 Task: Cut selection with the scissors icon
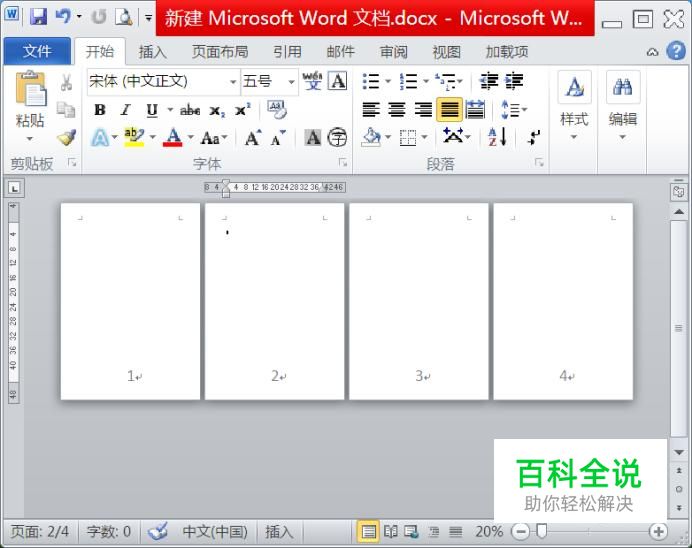point(66,82)
